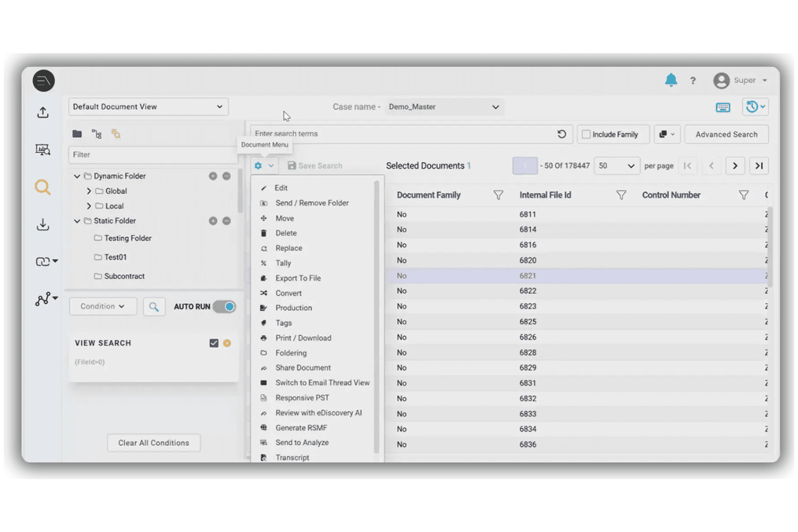This screenshot has width=798, height=532.
Task: Open the Default Document View dropdown
Action: coord(148,107)
